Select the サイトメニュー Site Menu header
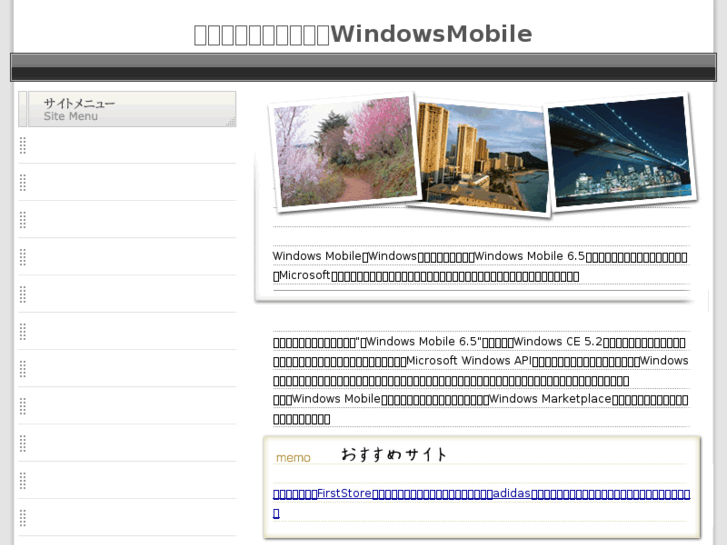 click(x=127, y=109)
